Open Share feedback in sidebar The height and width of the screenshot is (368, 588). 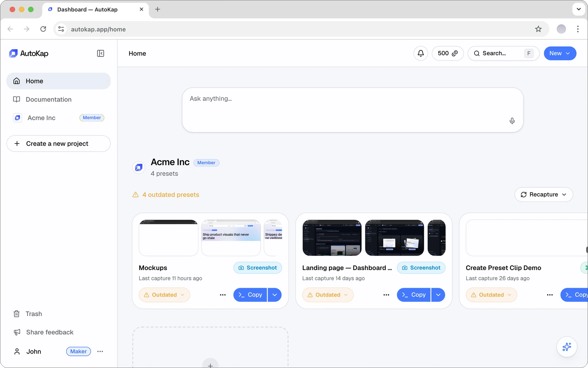tap(58, 332)
